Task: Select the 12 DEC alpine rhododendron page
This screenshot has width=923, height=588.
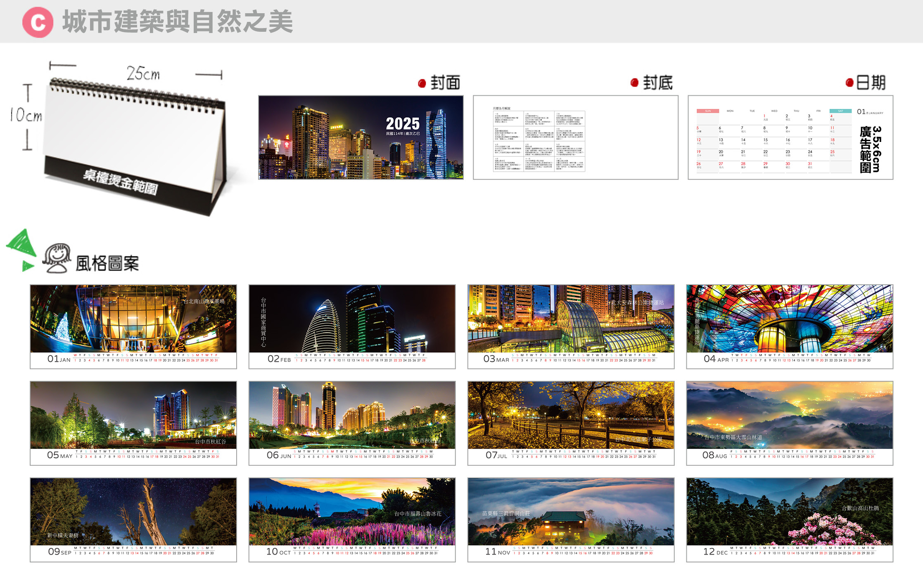Action: coord(789,520)
